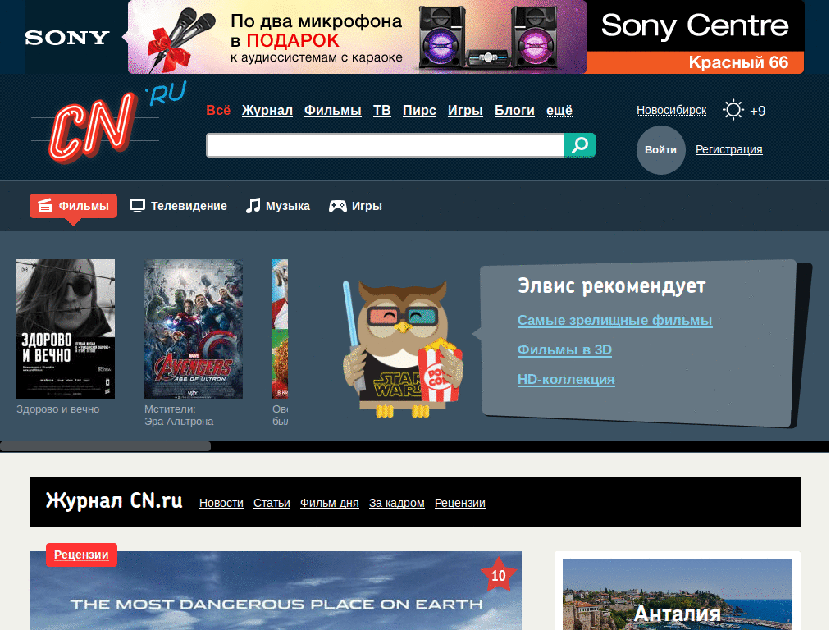Image resolution: width=840 pixels, height=630 pixels.
Task: Open the Статьи journal section
Action: point(272,503)
